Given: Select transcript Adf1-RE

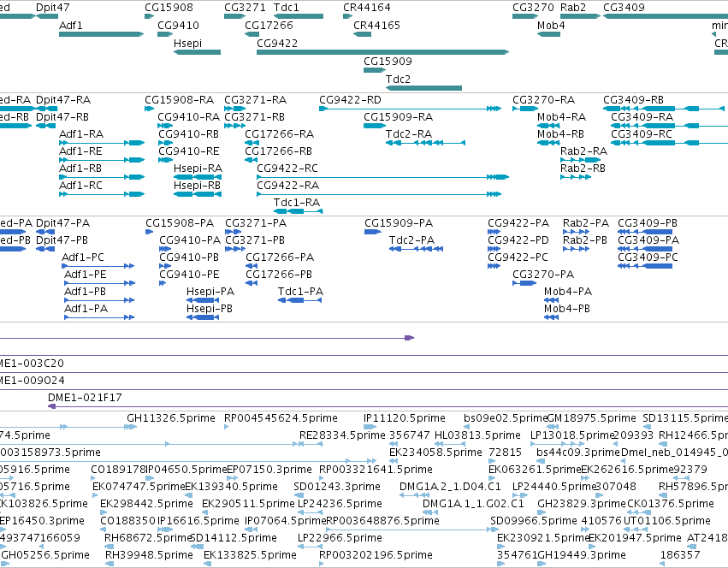Looking at the screenshot, I should tap(102, 160).
